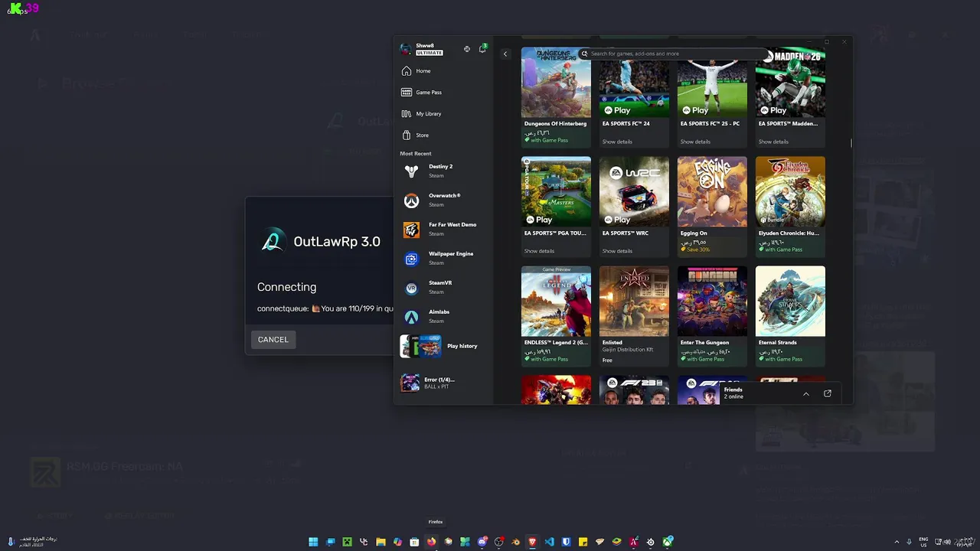
Task: Open the Dungeons Of Hinterberg game tile
Action: click(556, 97)
